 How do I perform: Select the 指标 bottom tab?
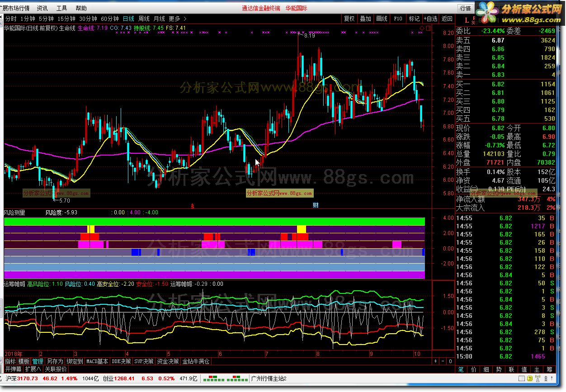point(10,361)
